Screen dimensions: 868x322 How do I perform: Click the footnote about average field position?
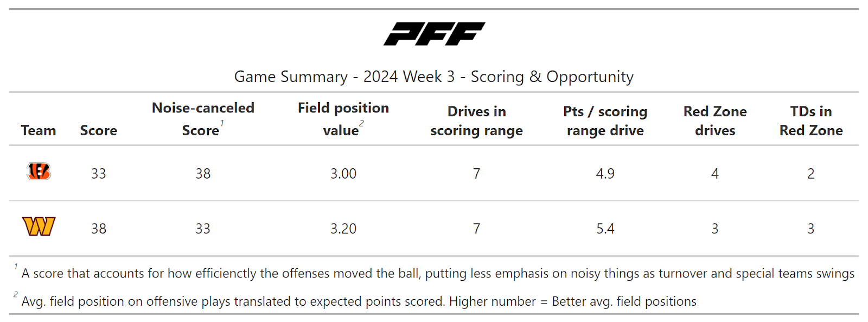click(x=358, y=301)
